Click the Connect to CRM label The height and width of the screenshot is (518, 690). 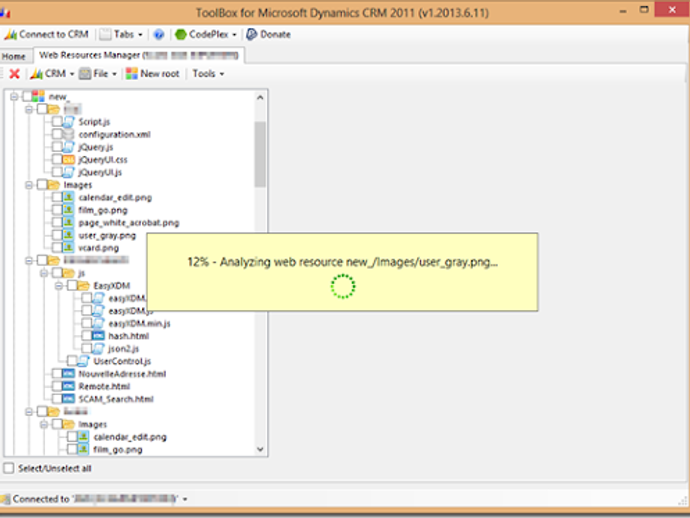(54, 34)
